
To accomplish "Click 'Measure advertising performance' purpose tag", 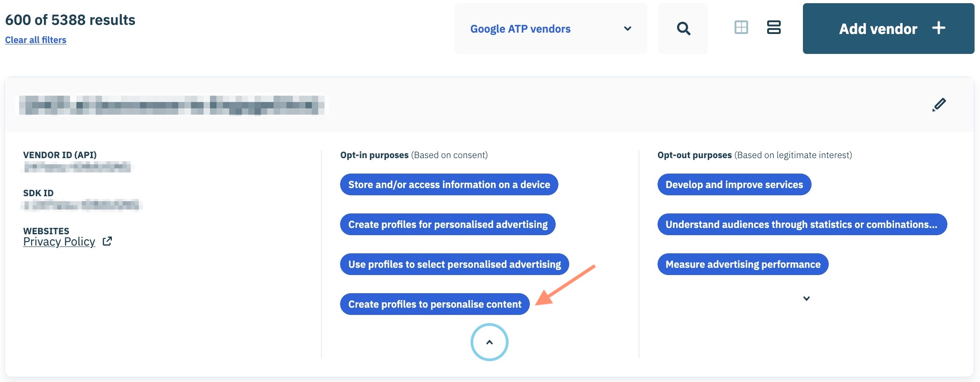I will pyautogui.click(x=743, y=264).
